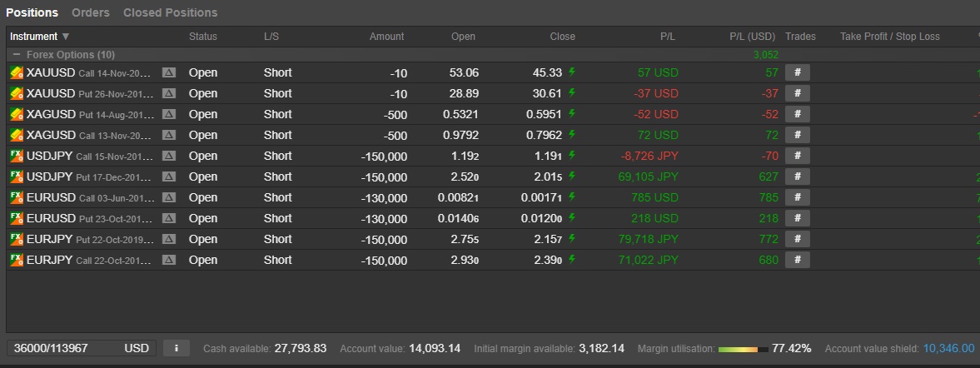Click the USDJPY Call 15-Nov FX icon
980x368 pixels.
(17, 156)
